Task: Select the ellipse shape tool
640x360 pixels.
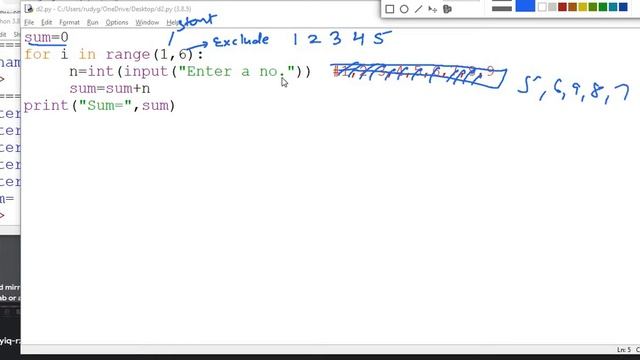Action: (x=404, y=9)
